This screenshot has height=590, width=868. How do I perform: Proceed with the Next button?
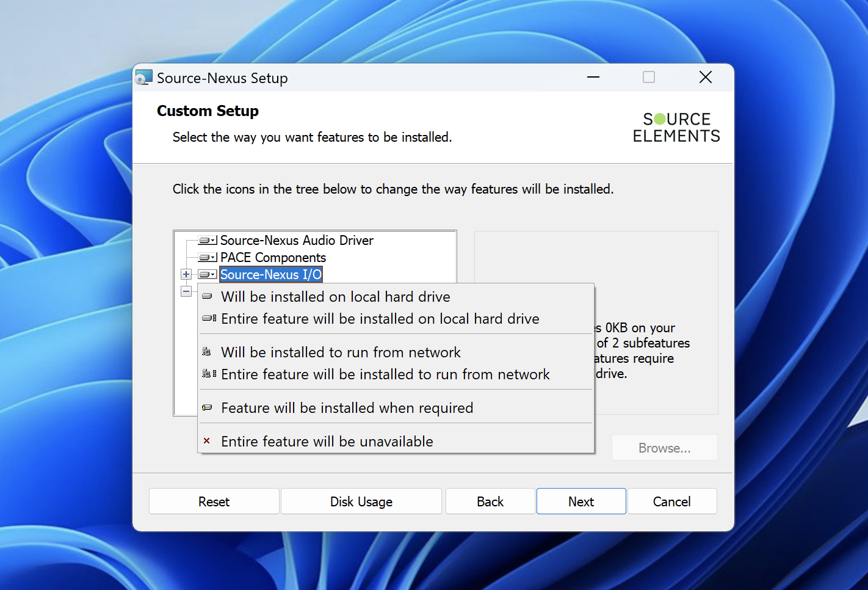tap(581, 501)
